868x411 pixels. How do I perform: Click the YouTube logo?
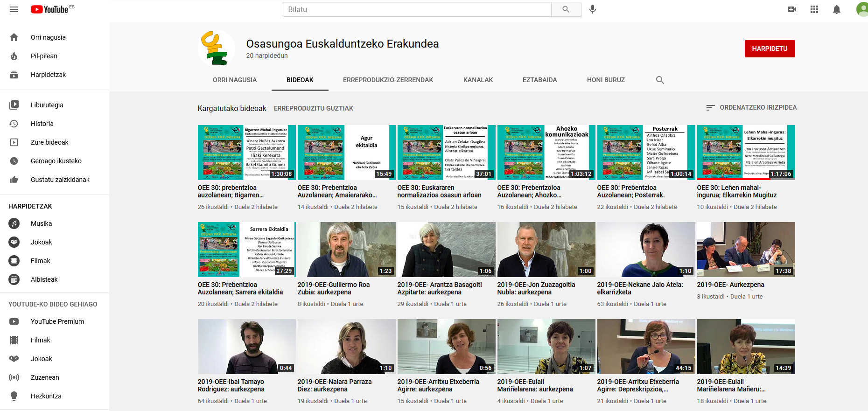50,9
